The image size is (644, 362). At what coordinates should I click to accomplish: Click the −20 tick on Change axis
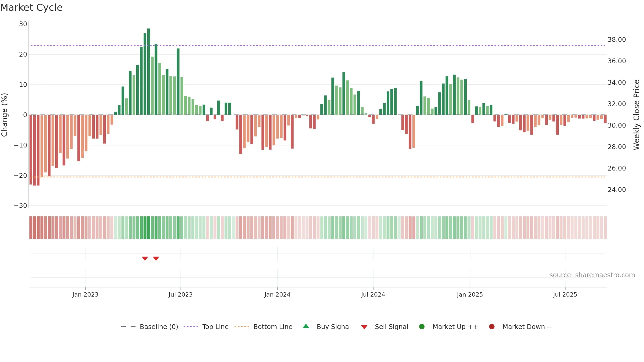pyautogui.click(x=21, y=176)
